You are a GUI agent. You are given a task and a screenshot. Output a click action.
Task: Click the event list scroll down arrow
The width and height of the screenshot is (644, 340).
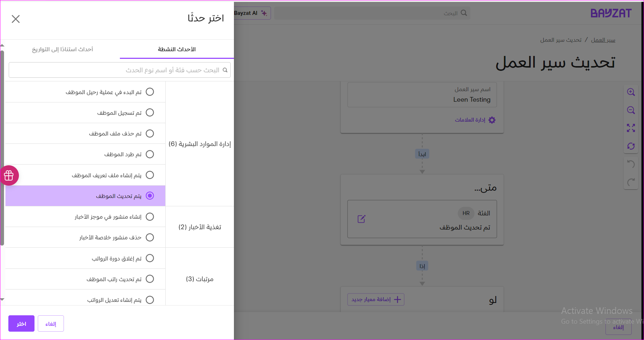[x=2, y=300]
